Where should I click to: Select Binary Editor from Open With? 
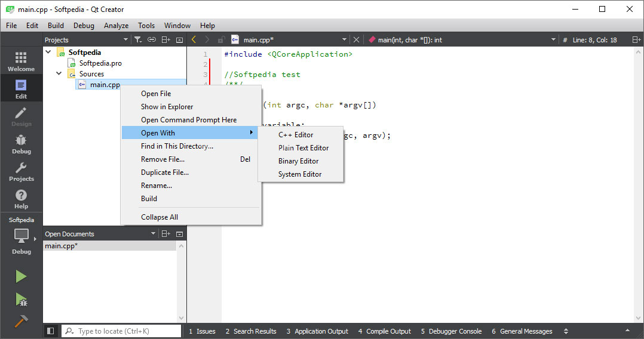(x=298, y=161)
